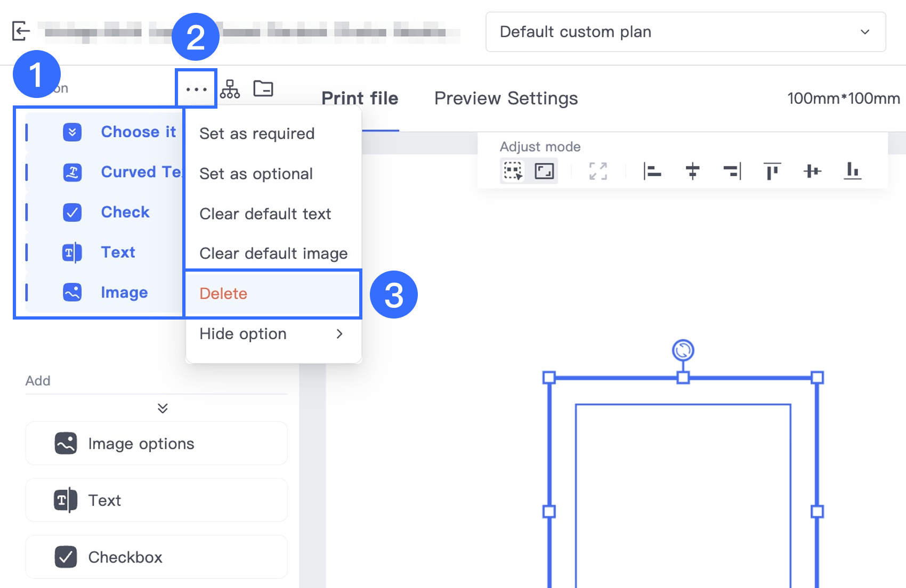Switch to the Preview Settings tab
The width and height of the screenshot is (906, 588).
[506, 99]
